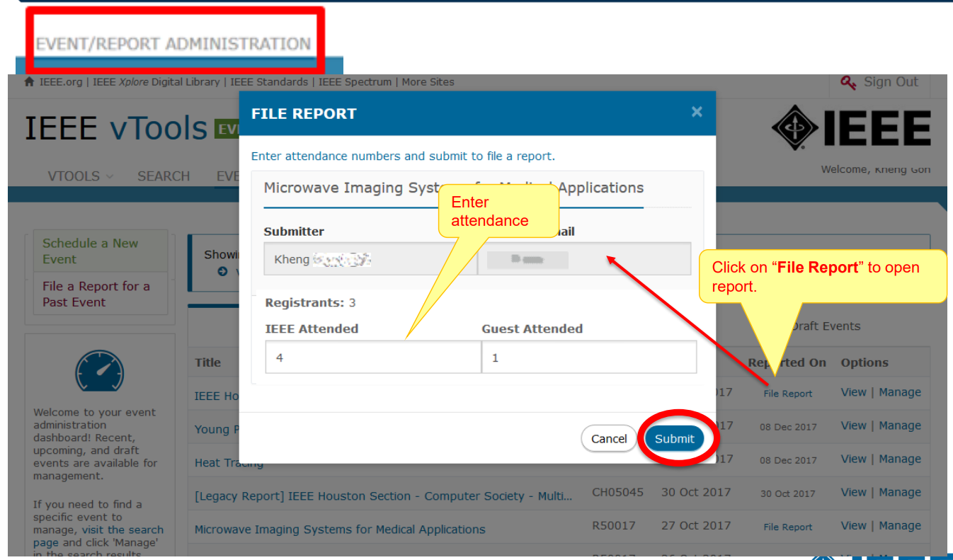
Task: Click the Sign Out key icon
Action: (x=848, y=81)
